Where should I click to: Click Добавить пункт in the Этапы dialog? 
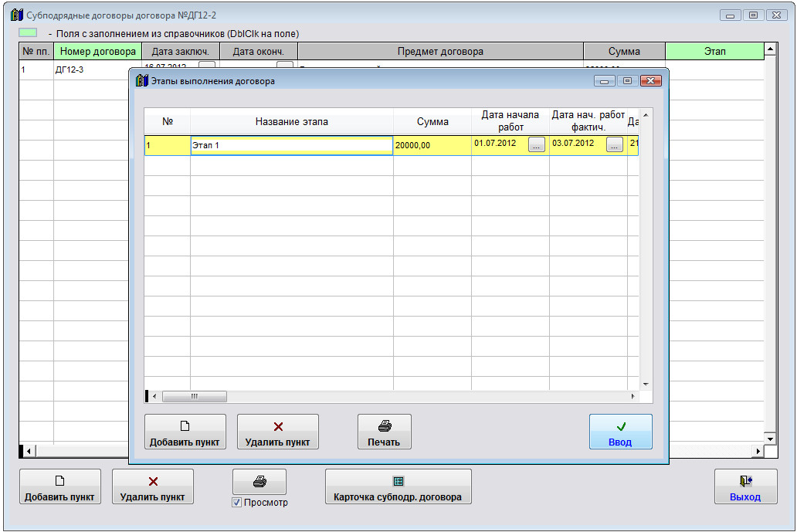pos(185,432)
